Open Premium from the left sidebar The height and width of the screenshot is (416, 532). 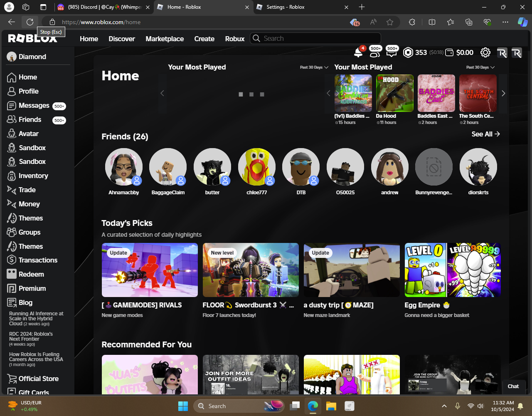coord(32,288)
